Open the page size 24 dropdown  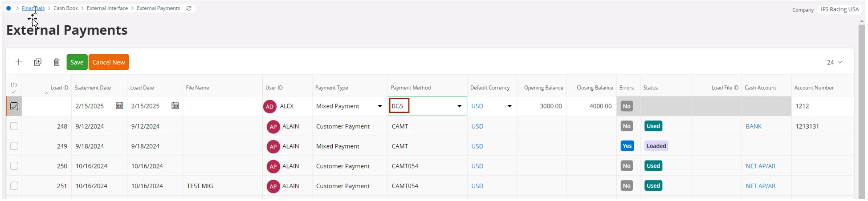coord(835,62)
